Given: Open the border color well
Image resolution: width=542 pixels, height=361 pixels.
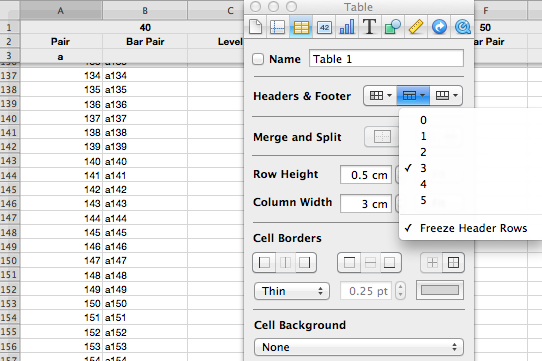Looking at the screenshot, I should 440,290.
